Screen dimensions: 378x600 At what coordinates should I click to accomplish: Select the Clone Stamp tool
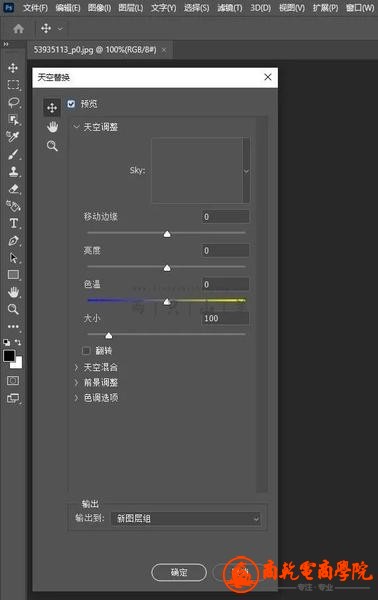click(13, 171)
